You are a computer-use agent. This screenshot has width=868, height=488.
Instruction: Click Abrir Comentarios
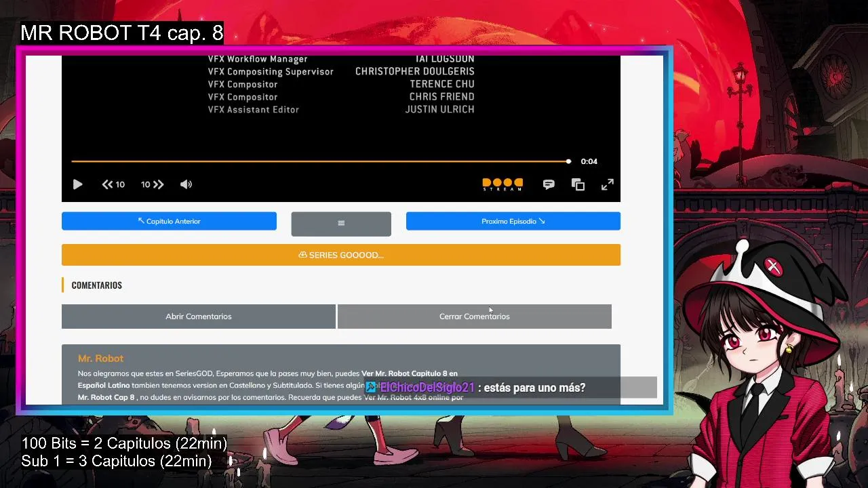pos(199,317)
